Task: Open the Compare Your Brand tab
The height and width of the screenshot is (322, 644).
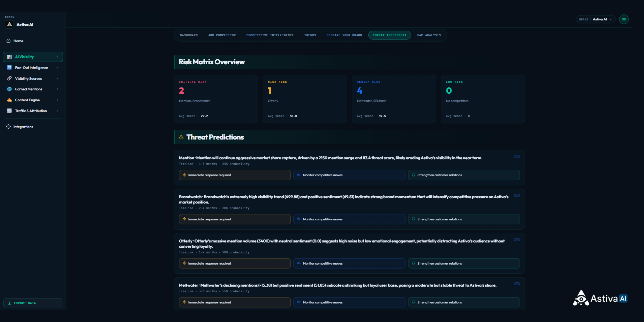Action: tap(344, 35)
